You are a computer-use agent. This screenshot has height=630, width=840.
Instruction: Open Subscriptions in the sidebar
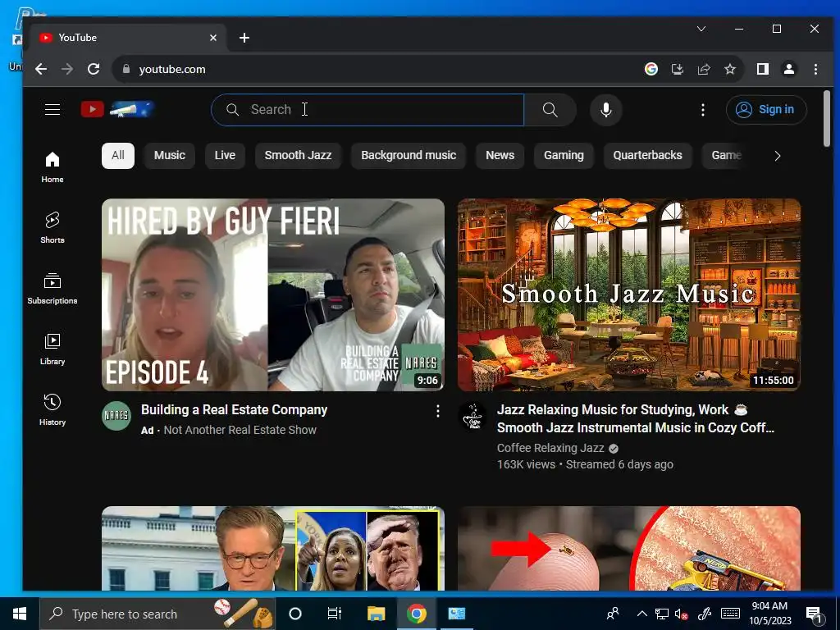point(52,288)
